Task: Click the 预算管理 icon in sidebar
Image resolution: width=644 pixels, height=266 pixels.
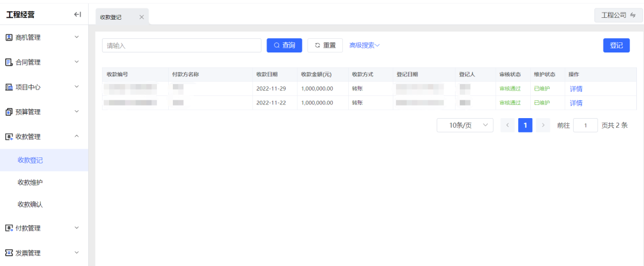Action: [9, 112]
